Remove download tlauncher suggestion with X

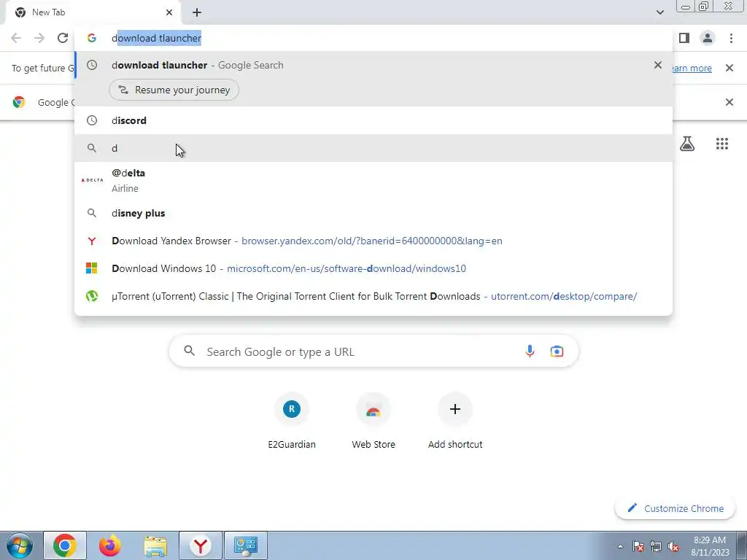pos(658,65)
